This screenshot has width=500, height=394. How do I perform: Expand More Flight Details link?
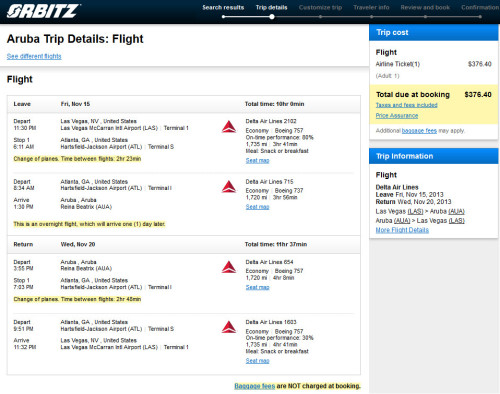coord(402,230)
